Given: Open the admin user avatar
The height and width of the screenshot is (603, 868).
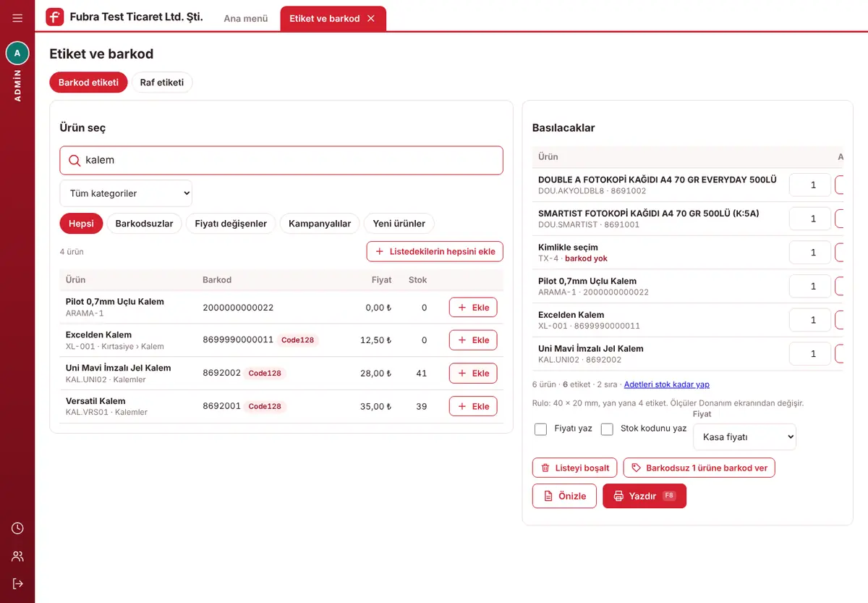Looking at the screenshot, I should pos(17,53).
